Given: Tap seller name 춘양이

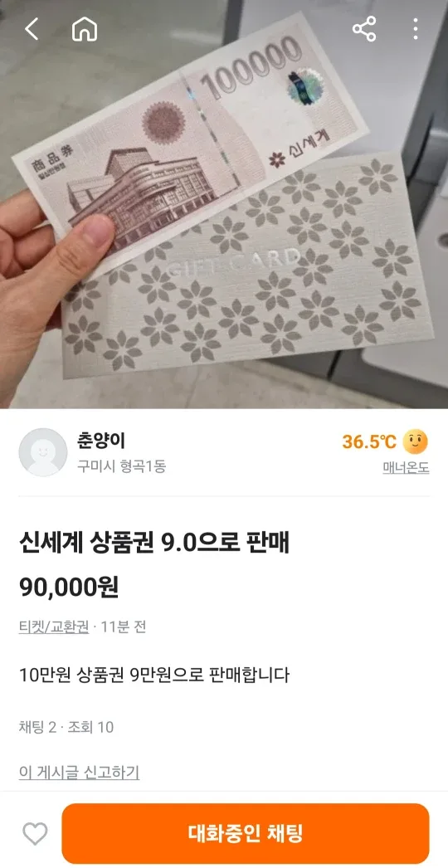Looking at the screenshot, I should coord(101,441).
